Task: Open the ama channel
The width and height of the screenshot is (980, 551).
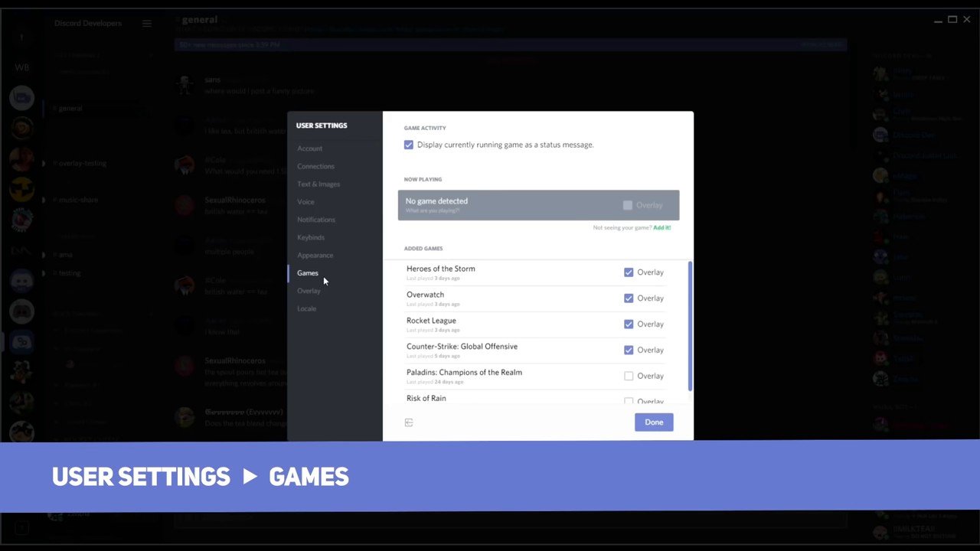Action: [x=64, y=255]
